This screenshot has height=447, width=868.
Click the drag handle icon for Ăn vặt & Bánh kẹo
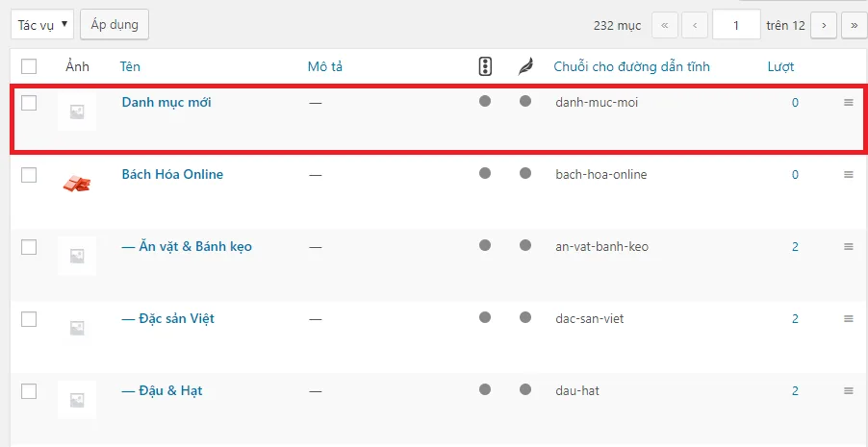click(849, 246)
